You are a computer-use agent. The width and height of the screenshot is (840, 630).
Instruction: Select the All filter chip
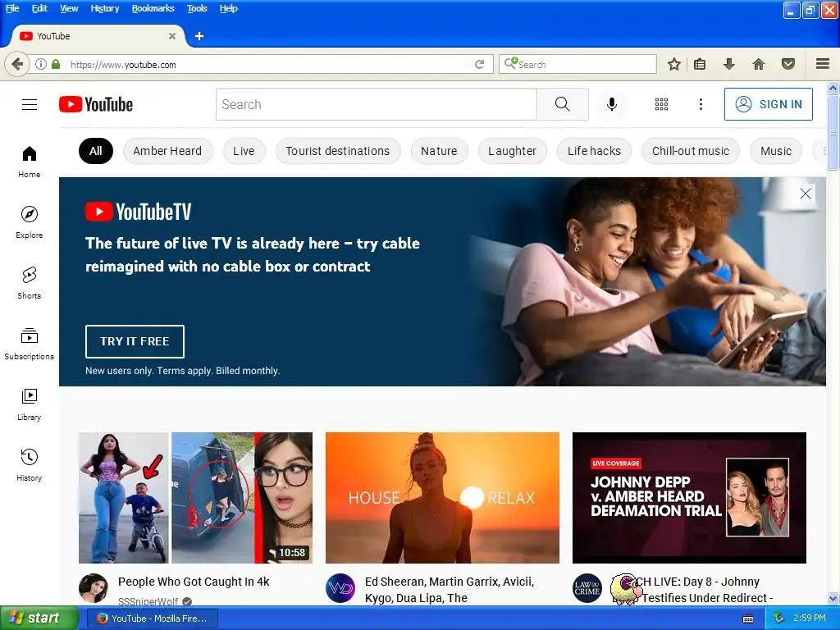[x=96, y=151]
